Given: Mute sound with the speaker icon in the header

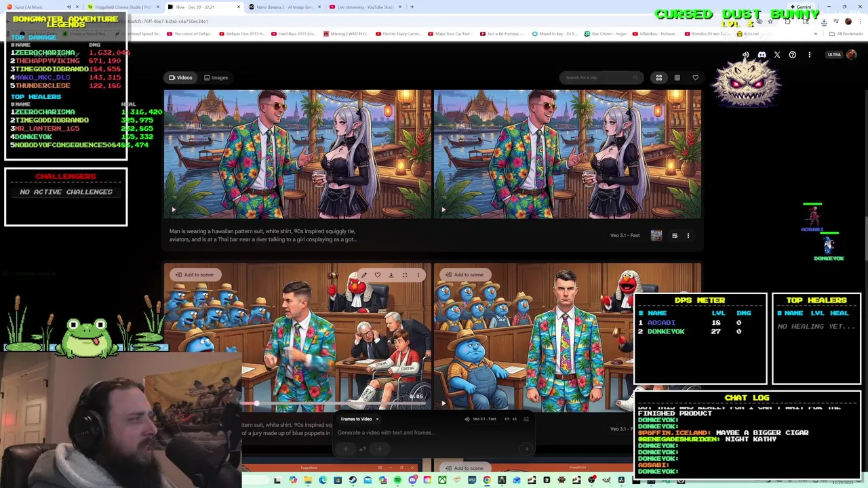Looking at the screenshot, I should pyautogui.click(x=745, y=55).
